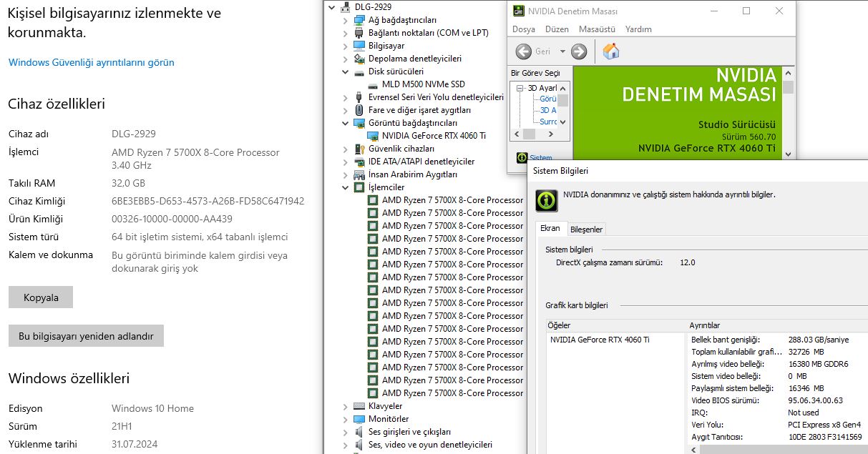
Task: Click the Ses girişleri ve çıkışları speaker icon
Action: (x=359, y=432)
